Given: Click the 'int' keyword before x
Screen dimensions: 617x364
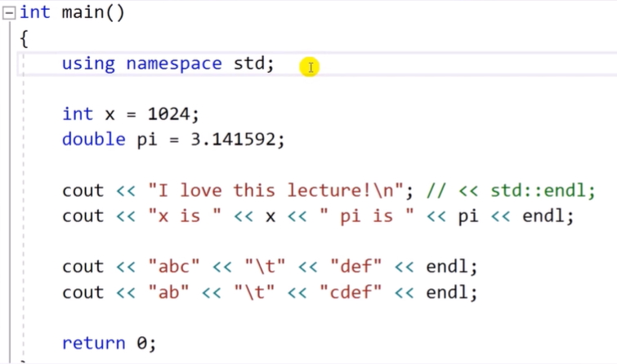Looking at the screenshot, I should pos(78,114).
